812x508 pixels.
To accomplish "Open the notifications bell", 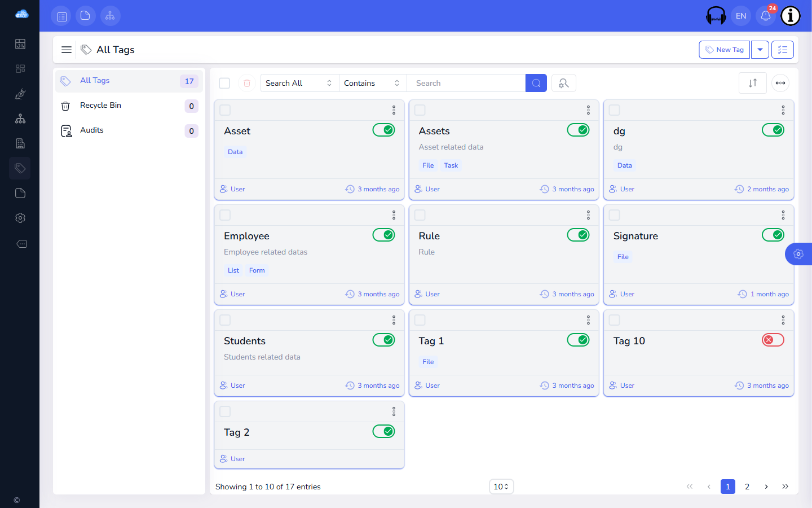I will point(766,16).
